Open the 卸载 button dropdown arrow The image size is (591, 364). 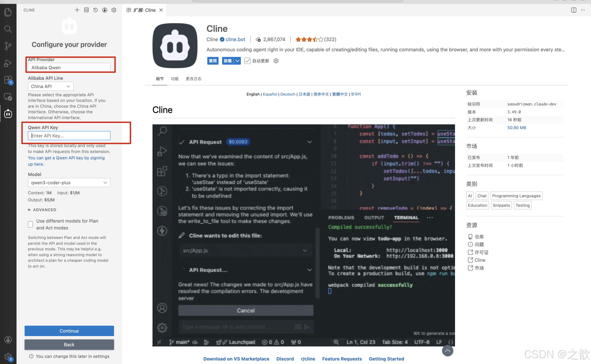238,61
